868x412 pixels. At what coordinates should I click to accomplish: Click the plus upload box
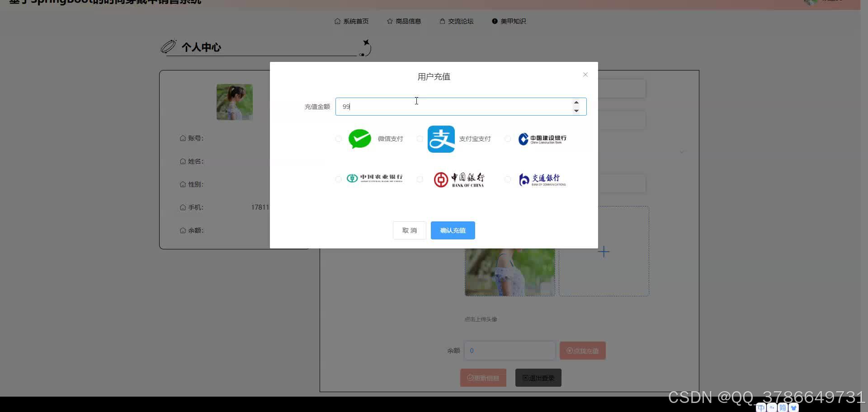[604, 252]
